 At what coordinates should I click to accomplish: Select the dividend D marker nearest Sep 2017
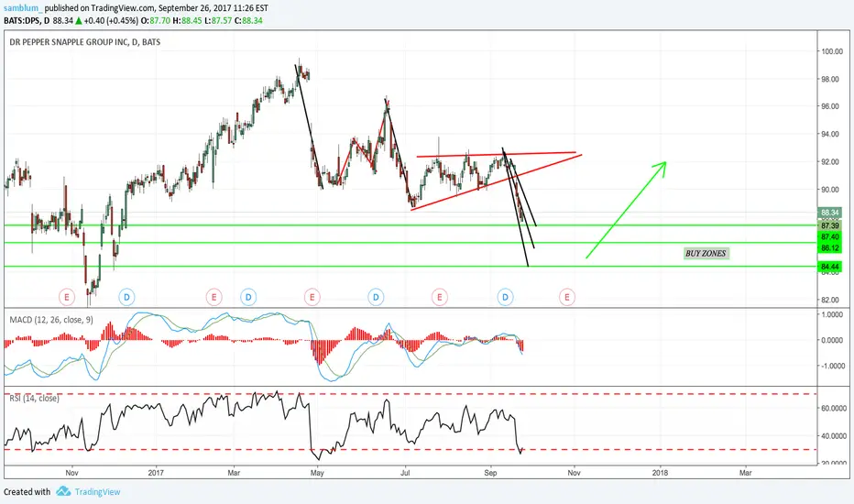pyautogui.click(x=505, y=297)
